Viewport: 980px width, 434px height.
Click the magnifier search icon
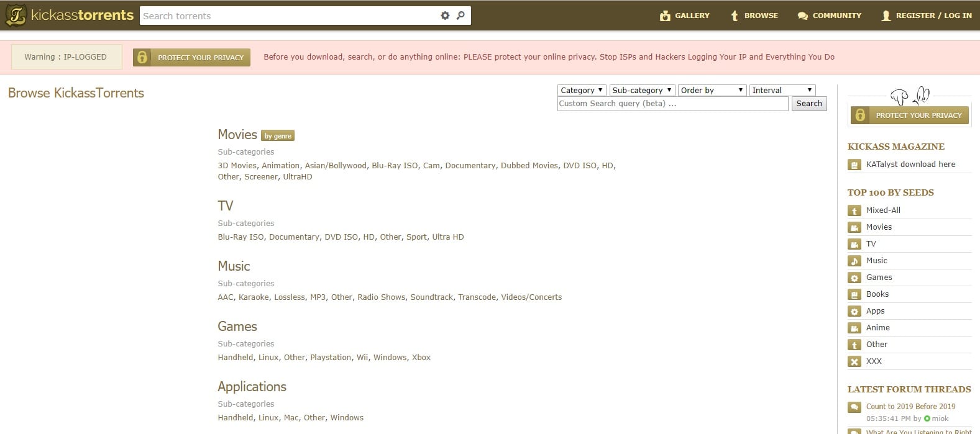click(x=460, y=16)
